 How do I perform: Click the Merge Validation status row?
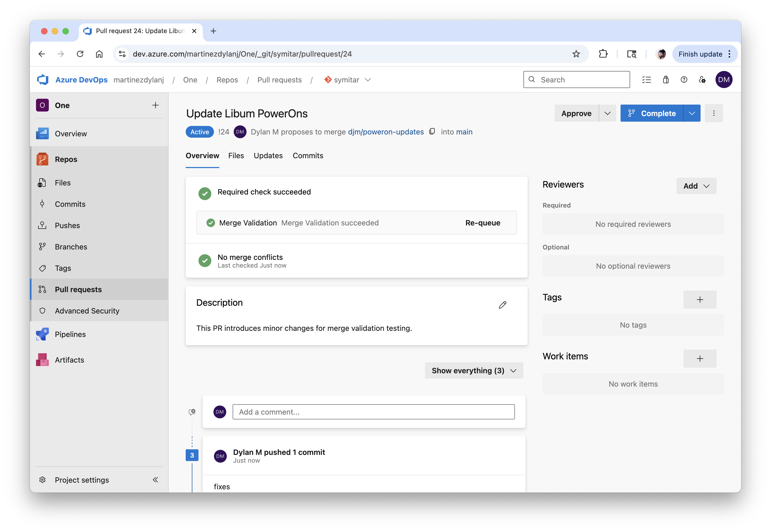[356, 223]
